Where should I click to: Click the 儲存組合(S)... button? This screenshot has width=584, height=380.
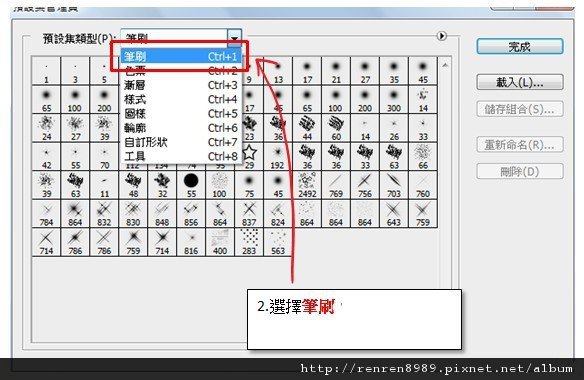click(520, 109)
